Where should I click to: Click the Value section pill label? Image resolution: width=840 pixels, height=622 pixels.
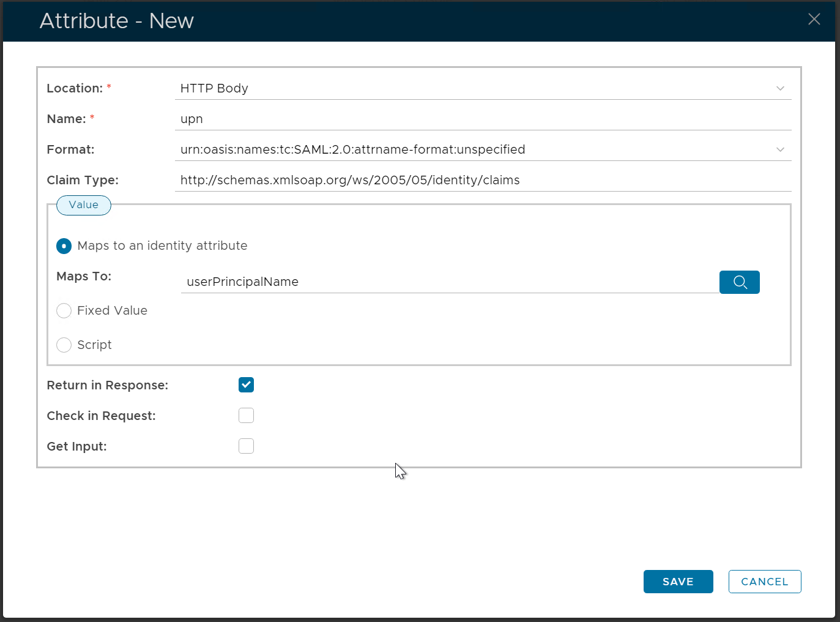tap(84, 205)
